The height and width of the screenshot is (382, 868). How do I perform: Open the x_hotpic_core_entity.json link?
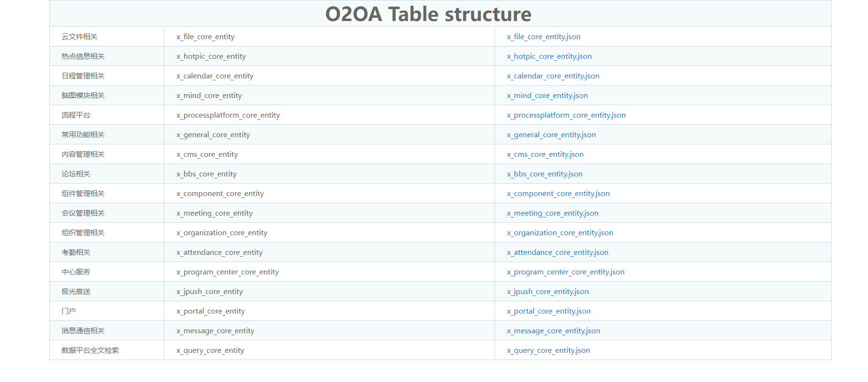[x=549, y=56]
